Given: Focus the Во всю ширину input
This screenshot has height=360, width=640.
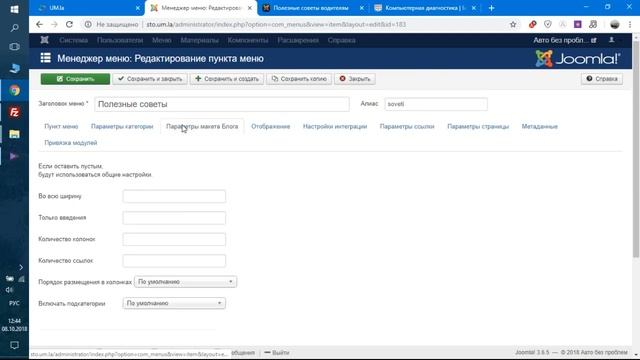Looking at the screenshot, I should 174,196.
